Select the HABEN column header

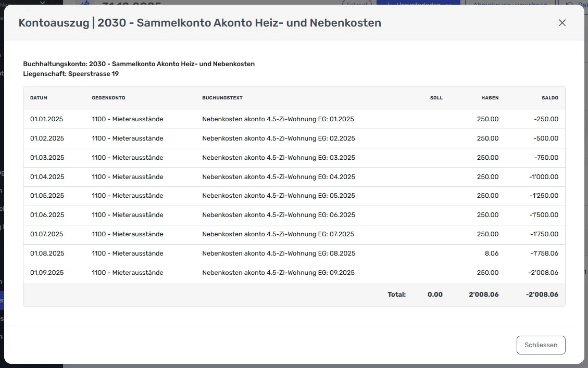point(490,98)
